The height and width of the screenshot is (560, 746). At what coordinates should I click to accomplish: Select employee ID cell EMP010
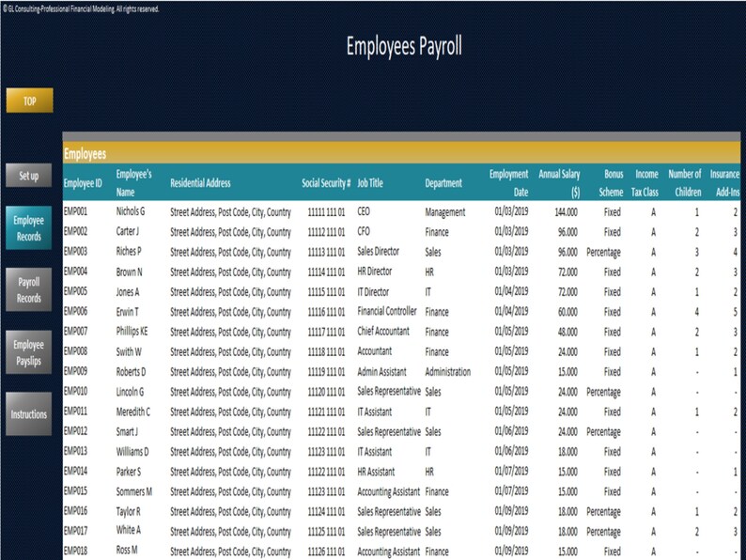[76, 391]
